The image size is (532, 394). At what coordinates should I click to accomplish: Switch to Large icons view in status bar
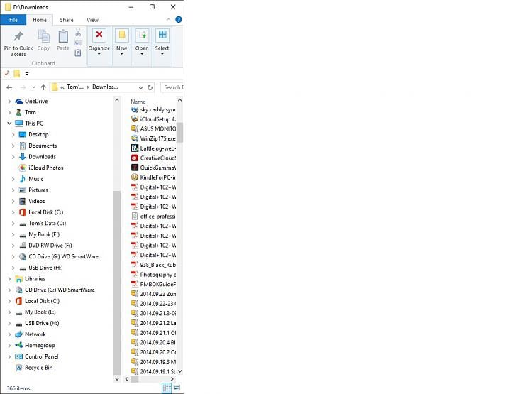[x=177, y=388]
